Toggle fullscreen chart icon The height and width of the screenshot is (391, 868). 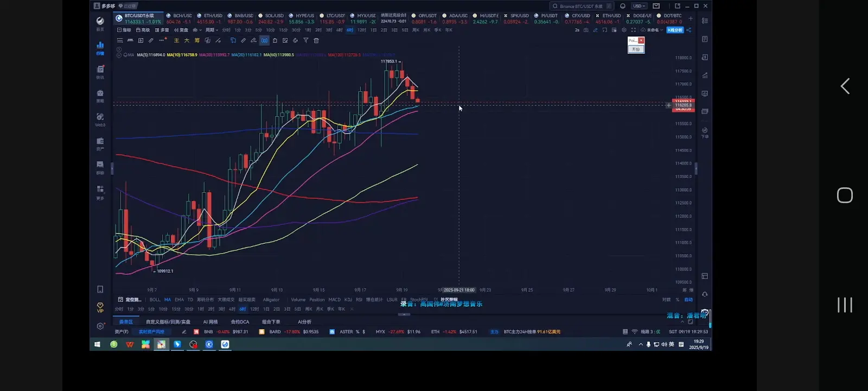[633, 30]
